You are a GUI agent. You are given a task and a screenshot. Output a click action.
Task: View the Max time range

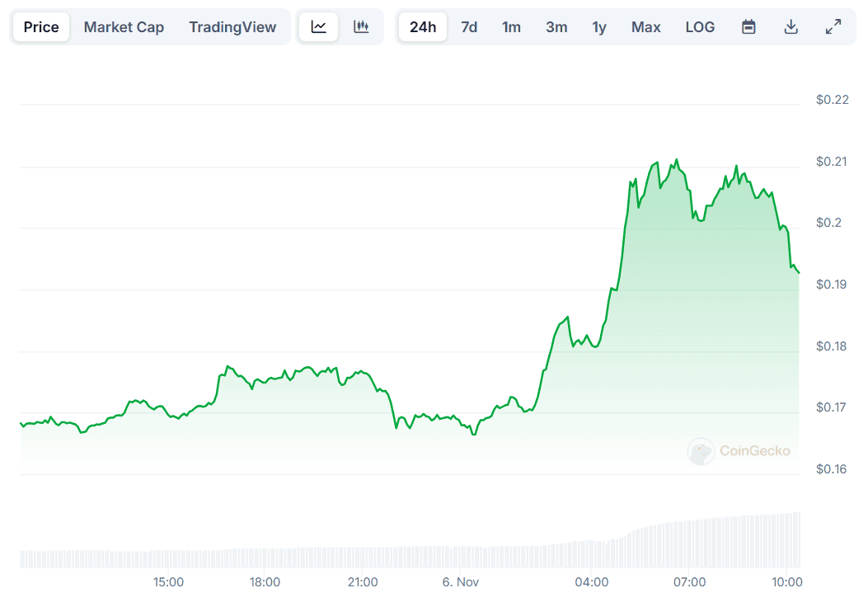[x=645, y=27]
